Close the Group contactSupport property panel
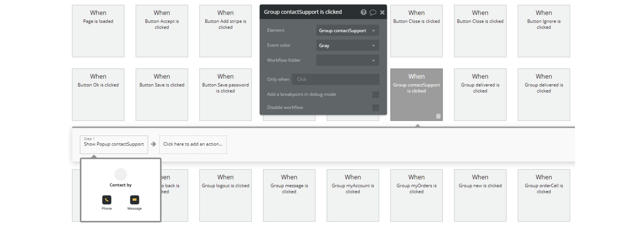This screenshot has height=229, width=644. coord(382,12)
